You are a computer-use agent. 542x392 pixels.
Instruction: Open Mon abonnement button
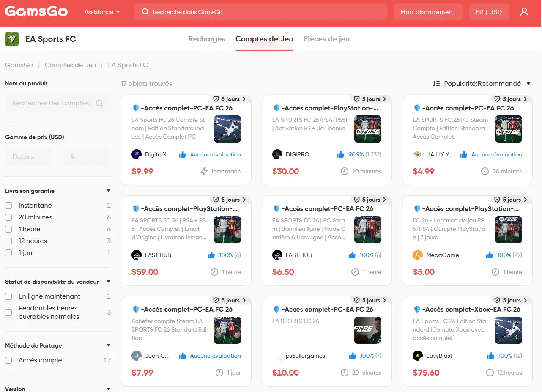pos(428,12)
